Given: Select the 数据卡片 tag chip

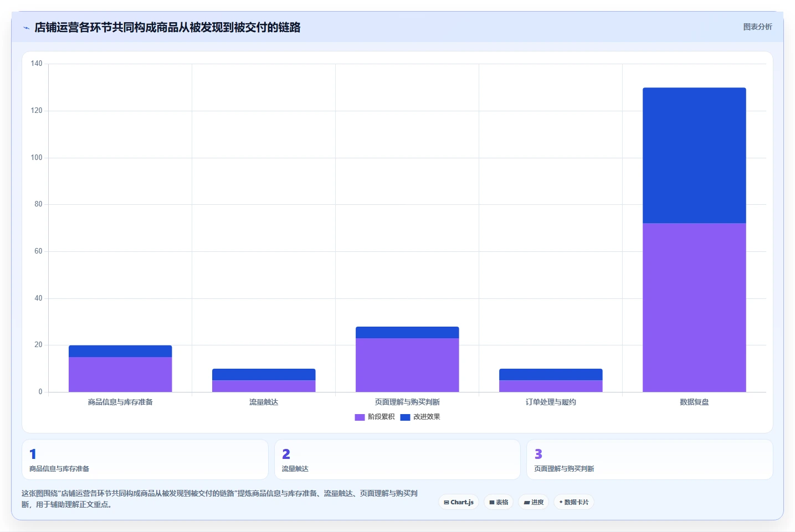Looking at the screenshot, I should 574,502.
